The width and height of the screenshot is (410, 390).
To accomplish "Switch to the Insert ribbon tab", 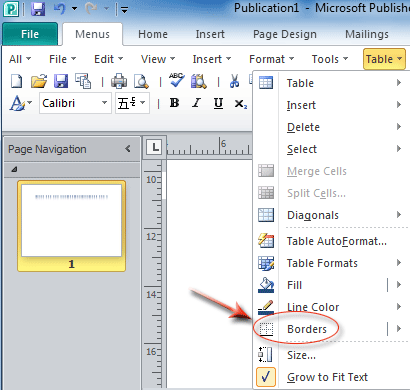I will 210,34.
